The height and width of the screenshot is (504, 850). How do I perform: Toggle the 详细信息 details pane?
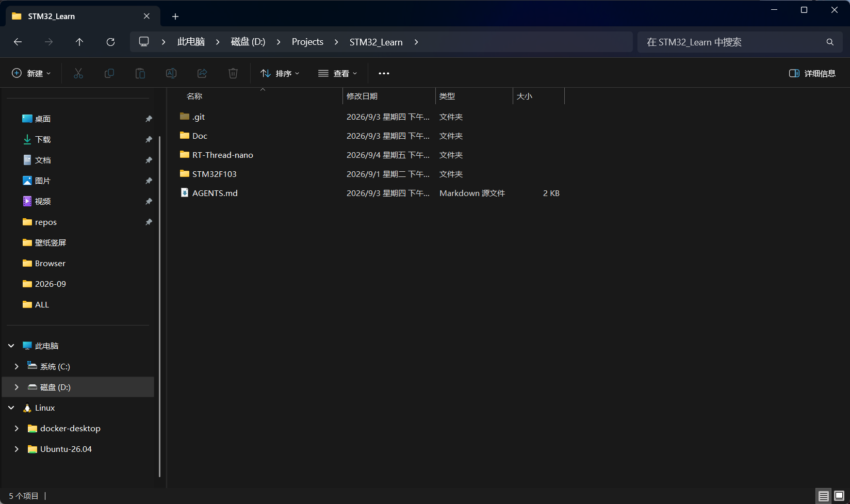[x=812, y=73]
